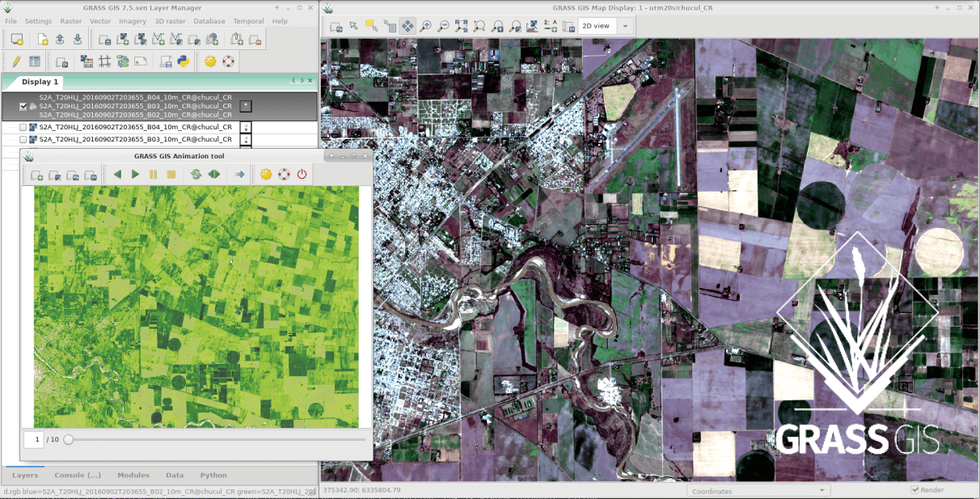Open Layer Manager help lifebuoy icon
The image size is (980, 499).
[228, 61]
